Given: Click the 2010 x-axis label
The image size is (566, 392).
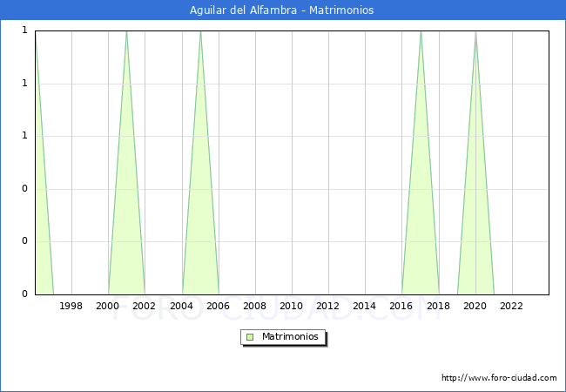Looking at the screenshot, I should pos(292,306).
